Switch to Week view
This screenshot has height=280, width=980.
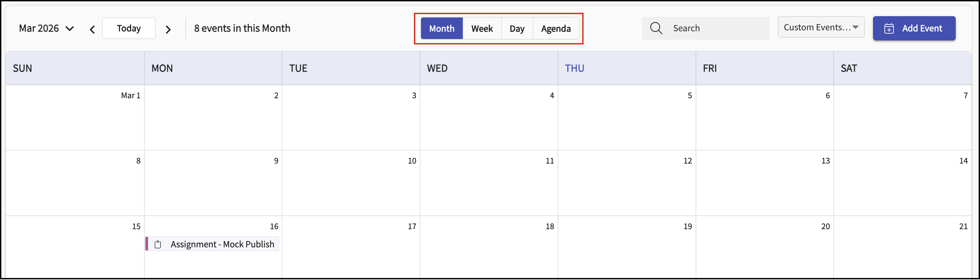[x=482, y=29]
